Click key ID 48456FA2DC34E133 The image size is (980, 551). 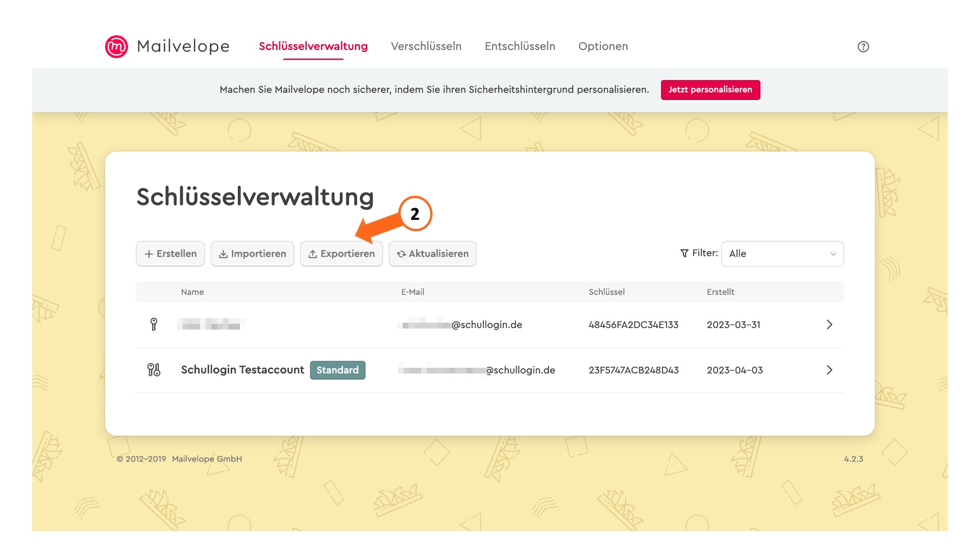click(x=633, y=325)
